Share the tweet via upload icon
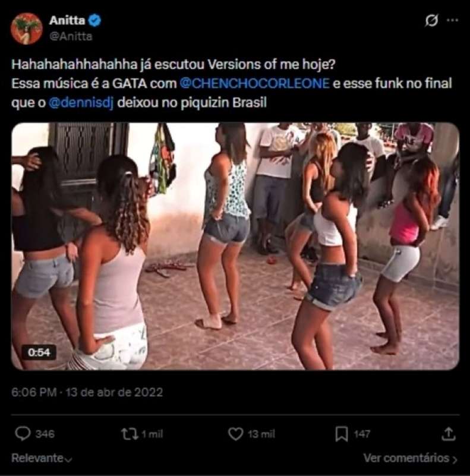This screenshot has width=470, height=476. coord(449,434)
